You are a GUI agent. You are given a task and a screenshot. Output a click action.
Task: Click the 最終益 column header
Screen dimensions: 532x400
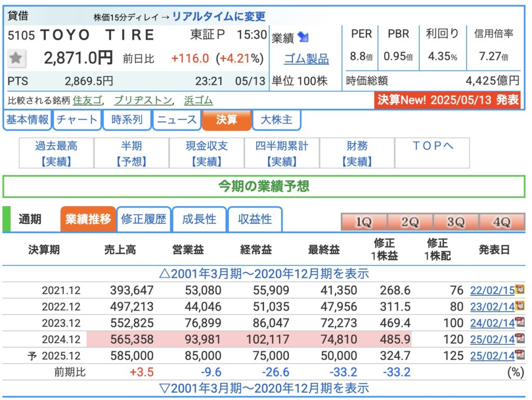(324, 250)
